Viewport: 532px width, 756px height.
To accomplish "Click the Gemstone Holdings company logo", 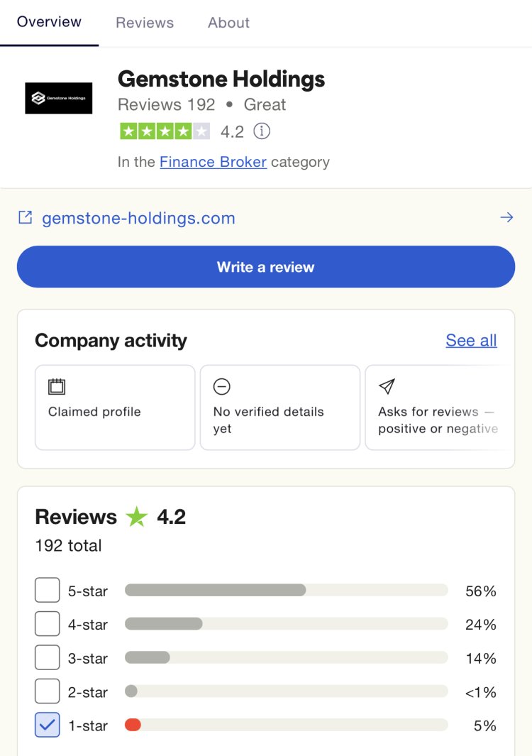I will click(x=59, y=98).
